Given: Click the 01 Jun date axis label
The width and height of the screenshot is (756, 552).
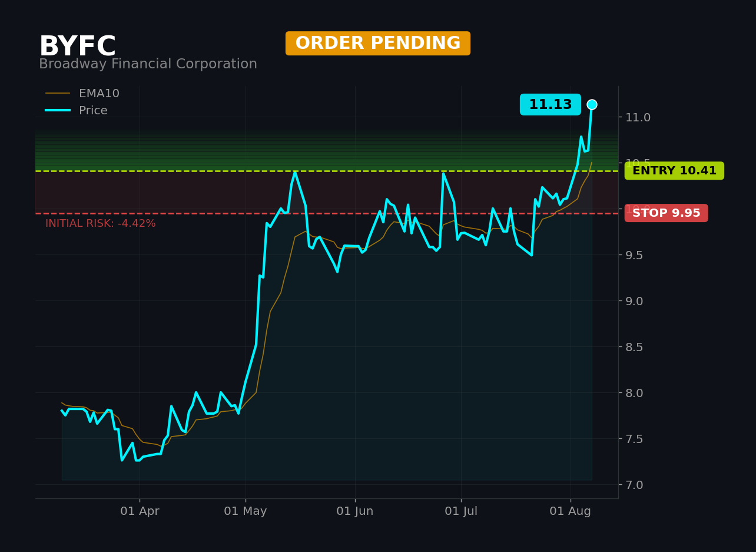Looking at the screenshot, I should tap(355, 511).
